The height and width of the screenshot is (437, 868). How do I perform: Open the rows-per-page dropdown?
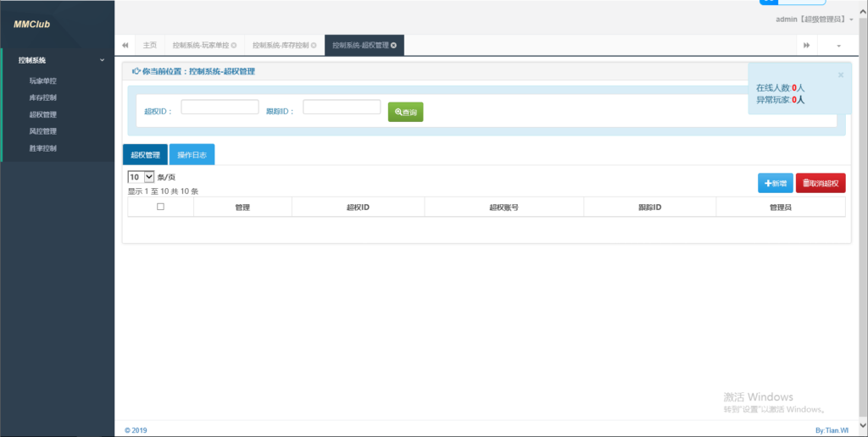click(141, 177)
